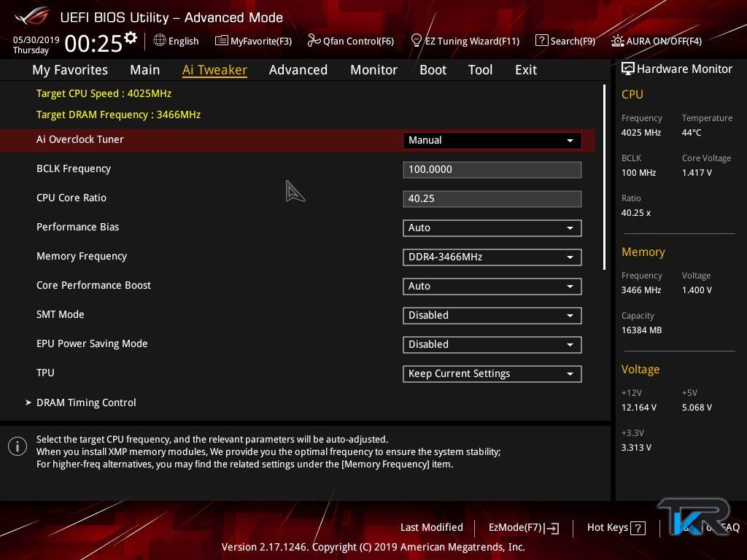Open the Monitor tab
This screenshot has width=747, height=560.
click(x=373, y=70)
